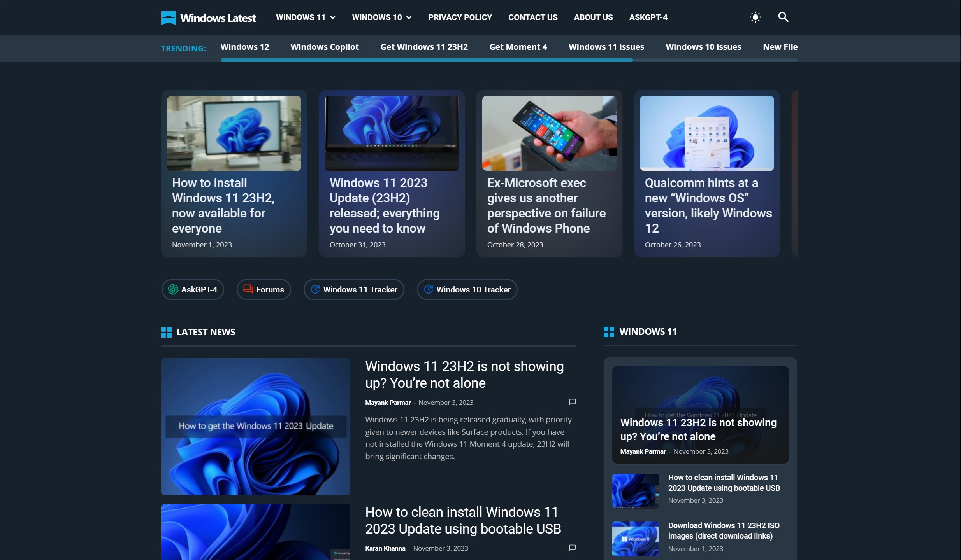Click the Windows 11 Tracker clock icon
This screenshot has height=560, width=961.
tap(315, 289)
